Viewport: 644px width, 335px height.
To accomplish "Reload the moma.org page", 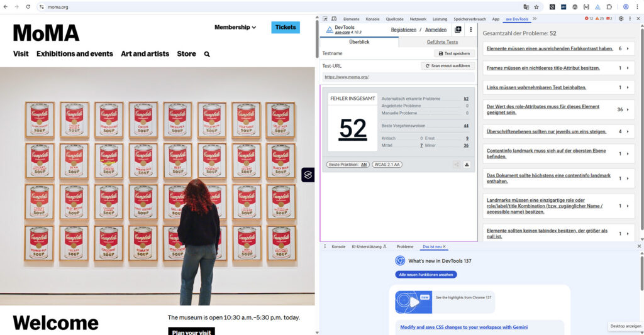I will (28, 7).
